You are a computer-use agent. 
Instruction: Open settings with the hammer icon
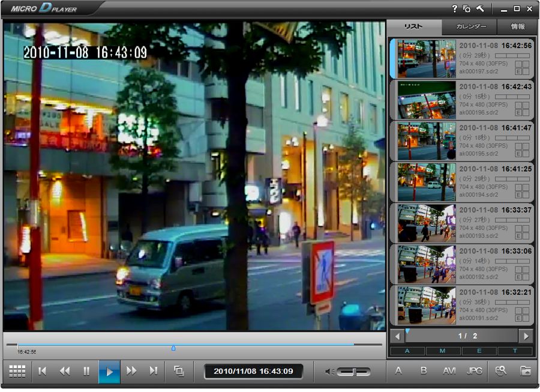coord(480,9)
